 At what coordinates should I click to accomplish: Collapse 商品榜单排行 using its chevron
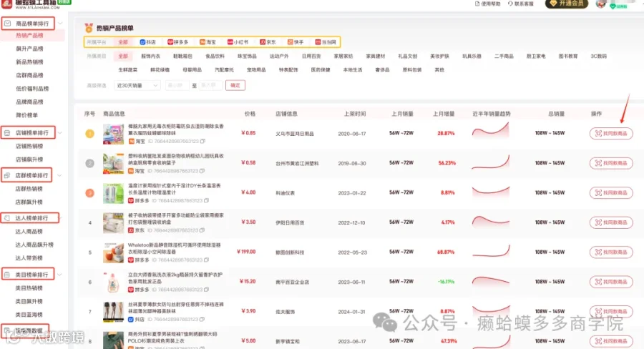click(x=60, y=24)
